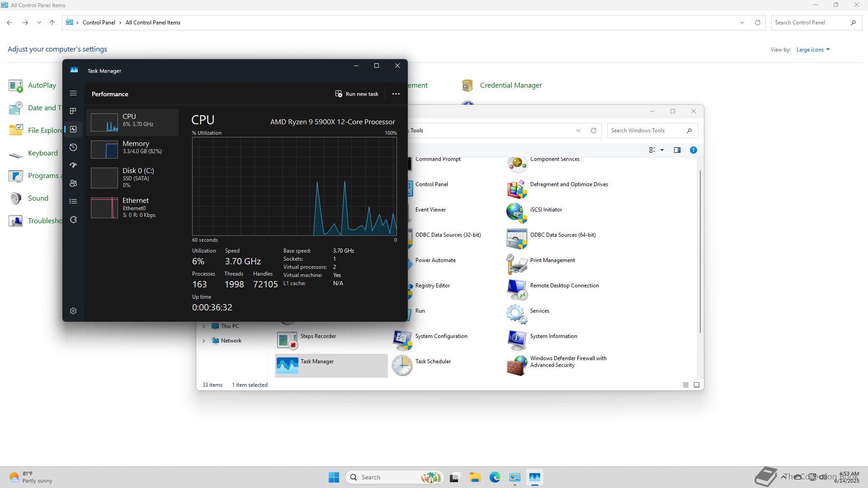Open Credential Manager link
This screenshot has height=488, width=868.
pos(510,85)
